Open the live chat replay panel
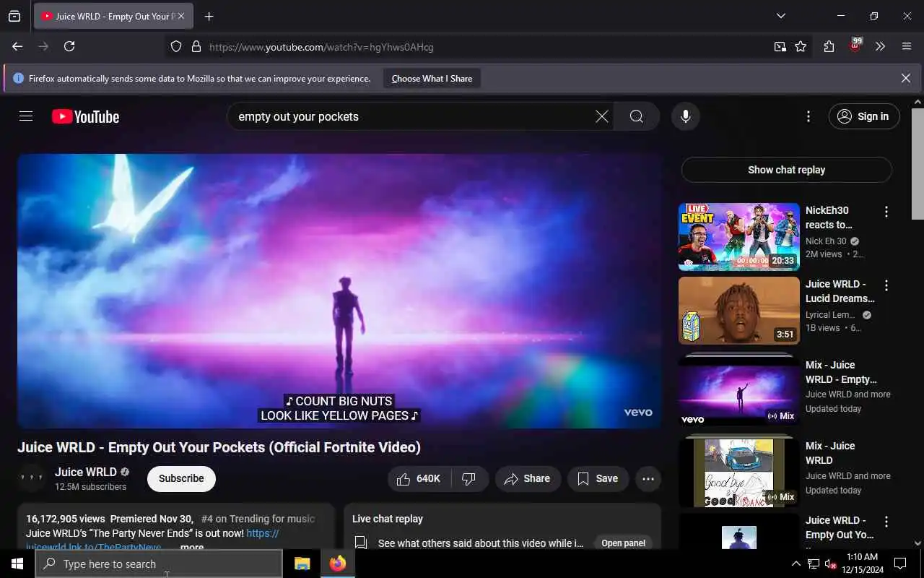This screenshot has height=578, width=924. click(623, 543)
